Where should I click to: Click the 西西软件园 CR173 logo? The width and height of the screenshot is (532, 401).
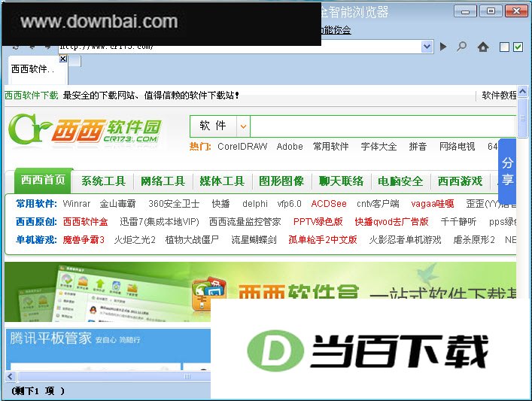(x=85, y=130)
